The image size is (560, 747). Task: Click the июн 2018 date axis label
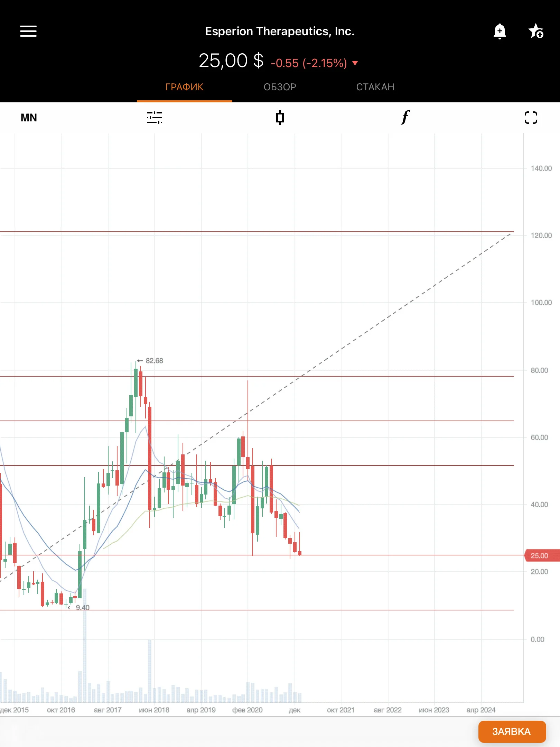pos(154,710)
